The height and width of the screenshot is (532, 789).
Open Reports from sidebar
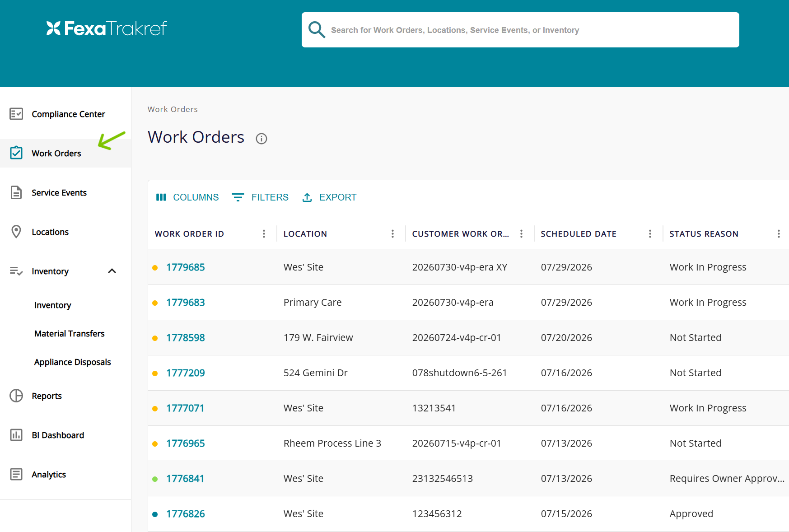coord(65,396)
